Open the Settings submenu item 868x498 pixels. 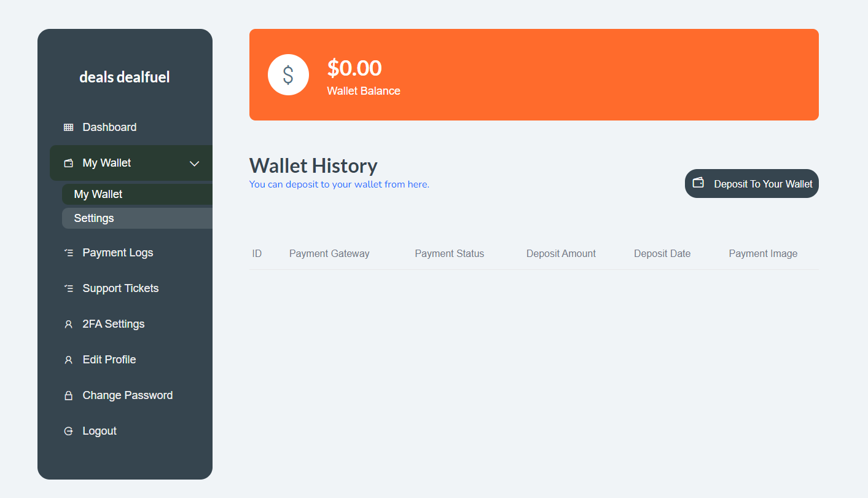point(94,218)
